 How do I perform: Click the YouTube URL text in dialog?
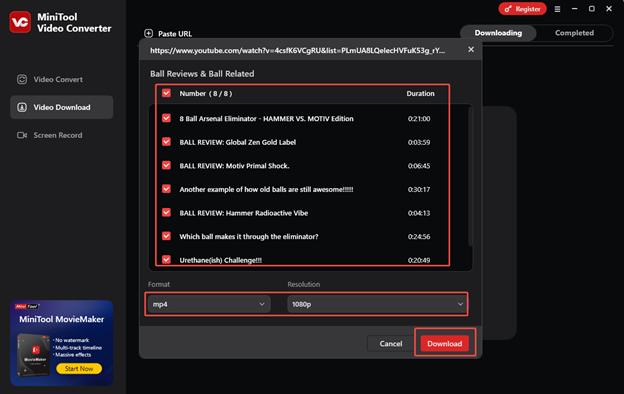(x=297, y=51)
